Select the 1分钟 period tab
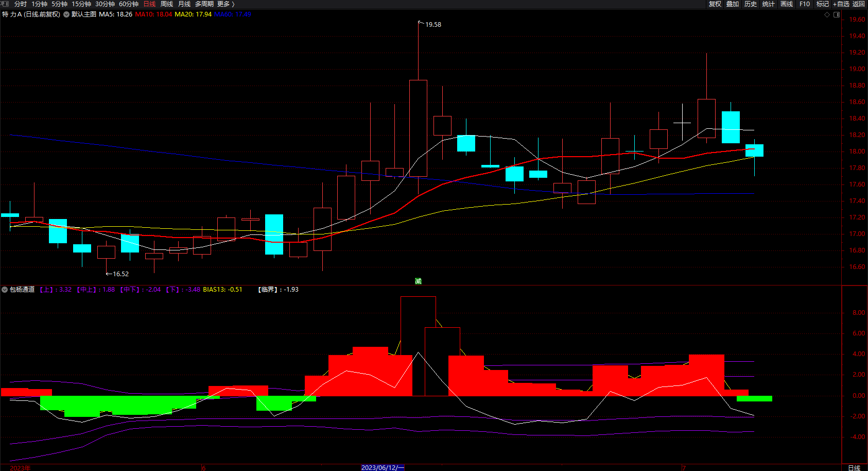Screen dimensions: 868x471 (39, 4)
